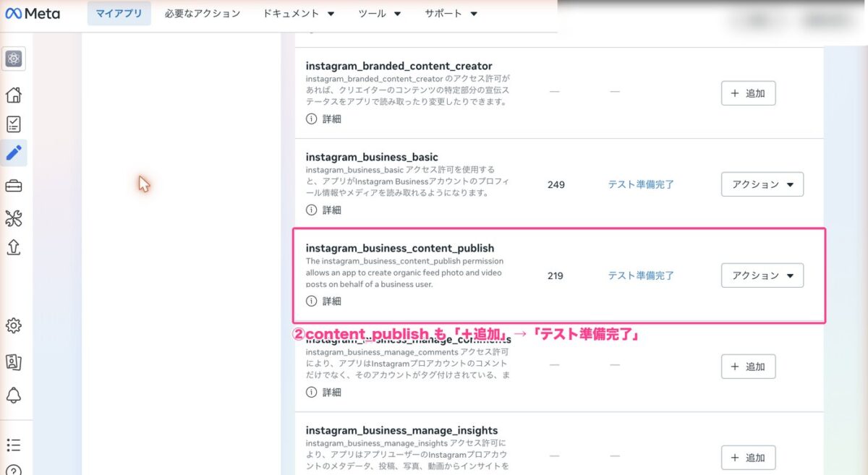Select the pencil edit icon in sidebar
This screenshot has height=475, width=868.
[14, 153]
